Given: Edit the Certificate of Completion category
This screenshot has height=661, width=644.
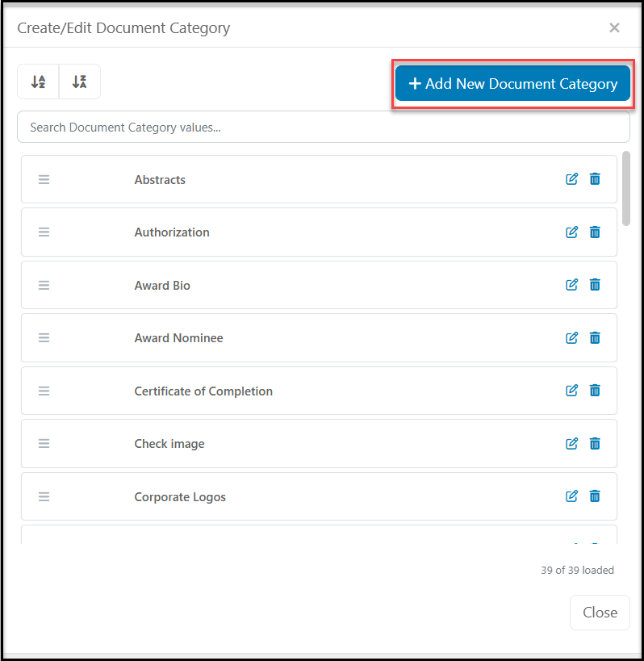Looking at the screenshot, I should coord(571,391).
